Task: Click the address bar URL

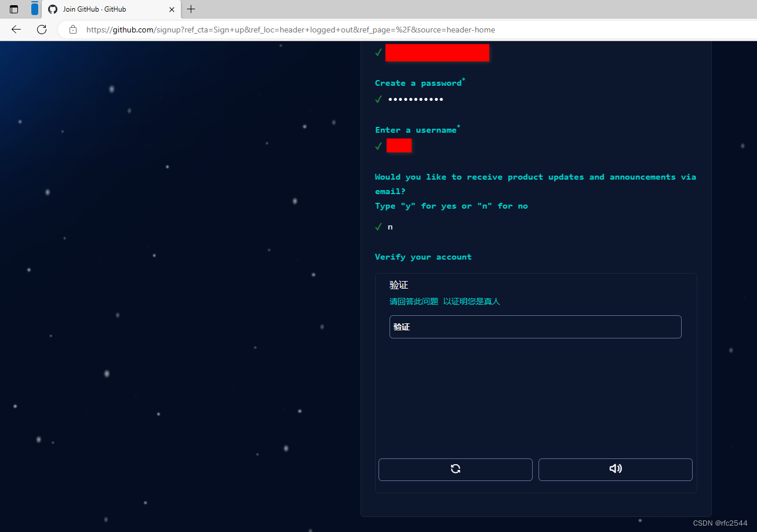Action: click(290, 30)
